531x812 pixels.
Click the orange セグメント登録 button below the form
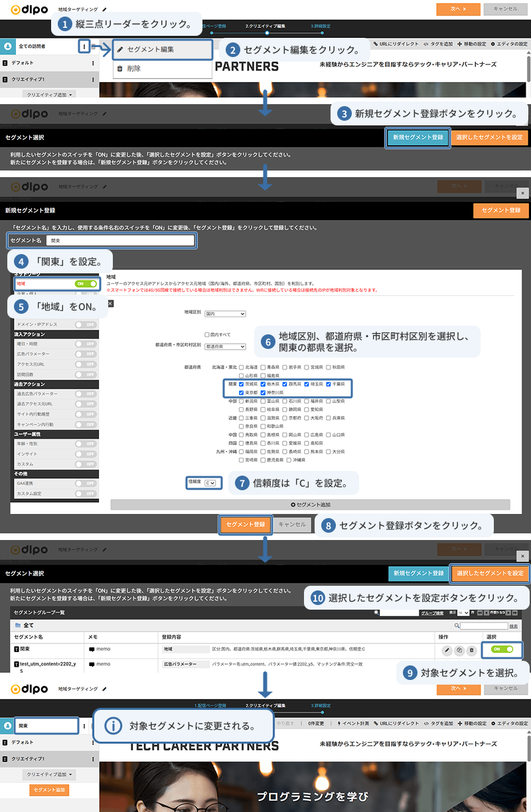(246, 524)
